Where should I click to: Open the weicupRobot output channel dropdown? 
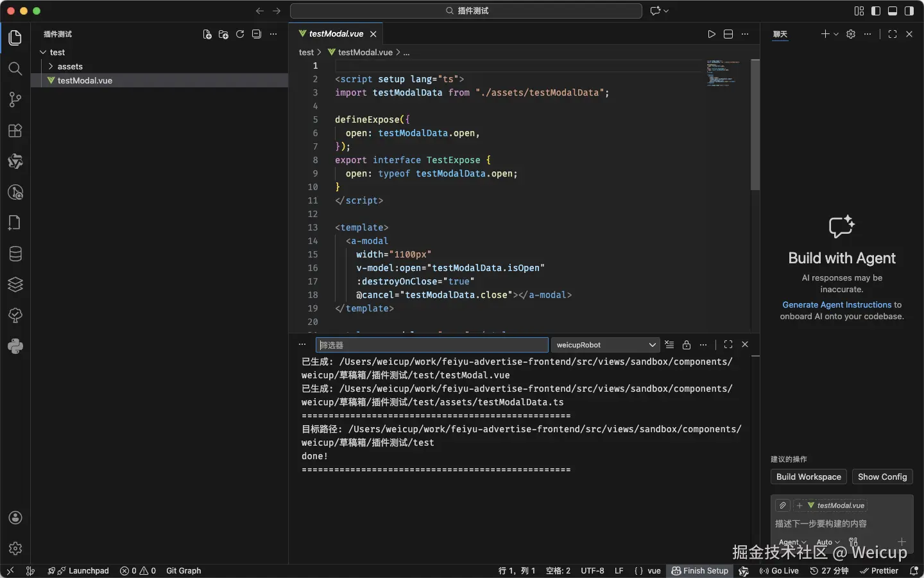pyautogui.click(x=605, y=345)
